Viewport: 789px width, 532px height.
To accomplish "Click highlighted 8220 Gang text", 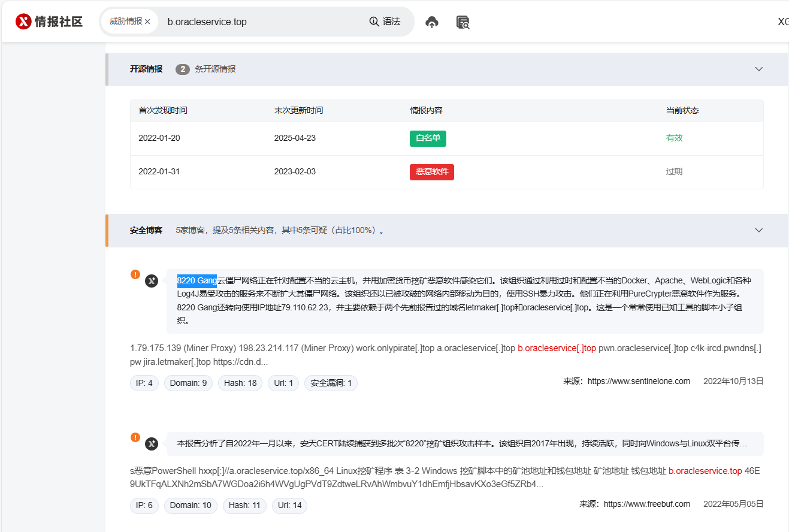I will coord(197,280).
